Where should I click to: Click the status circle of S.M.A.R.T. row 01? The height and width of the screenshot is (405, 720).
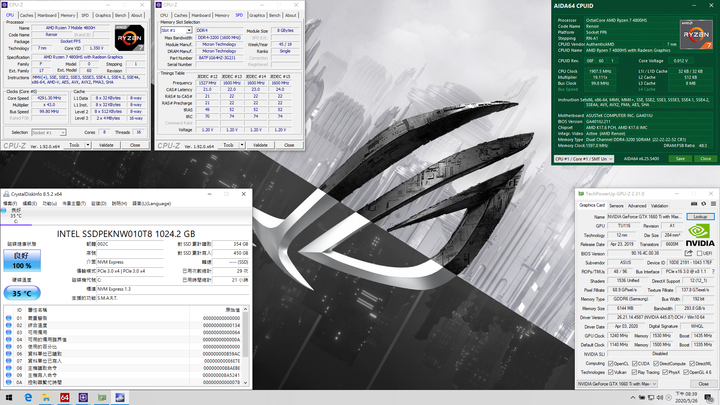9,318
